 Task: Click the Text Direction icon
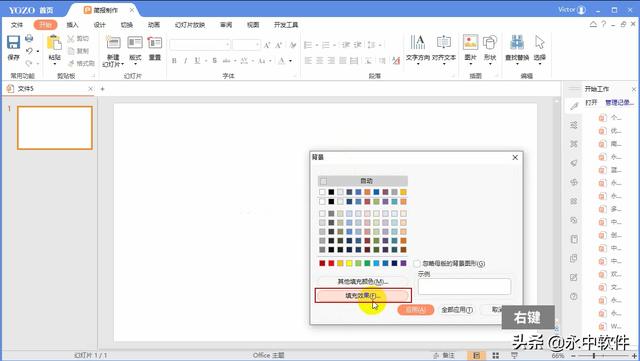418,42
